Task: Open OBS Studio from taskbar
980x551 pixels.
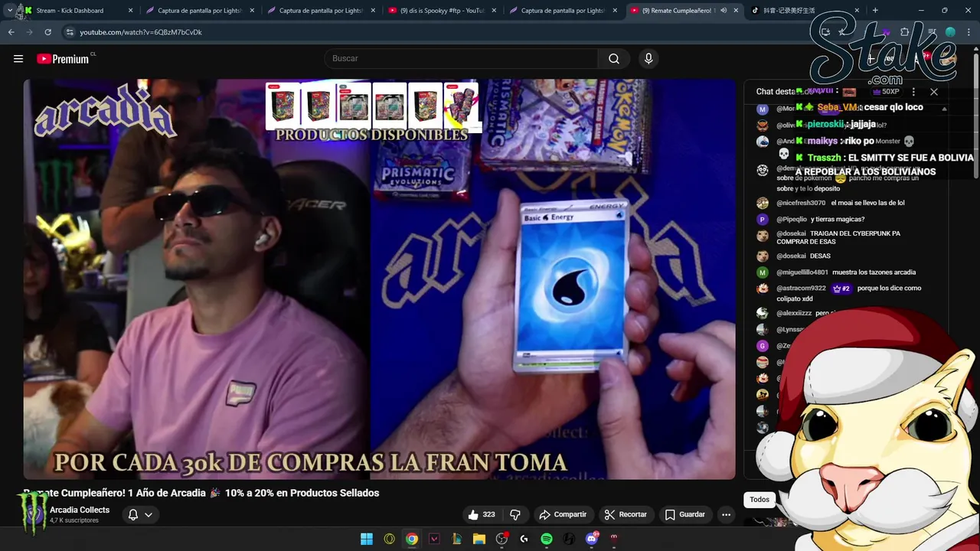Action: click(x=501, y=539)
